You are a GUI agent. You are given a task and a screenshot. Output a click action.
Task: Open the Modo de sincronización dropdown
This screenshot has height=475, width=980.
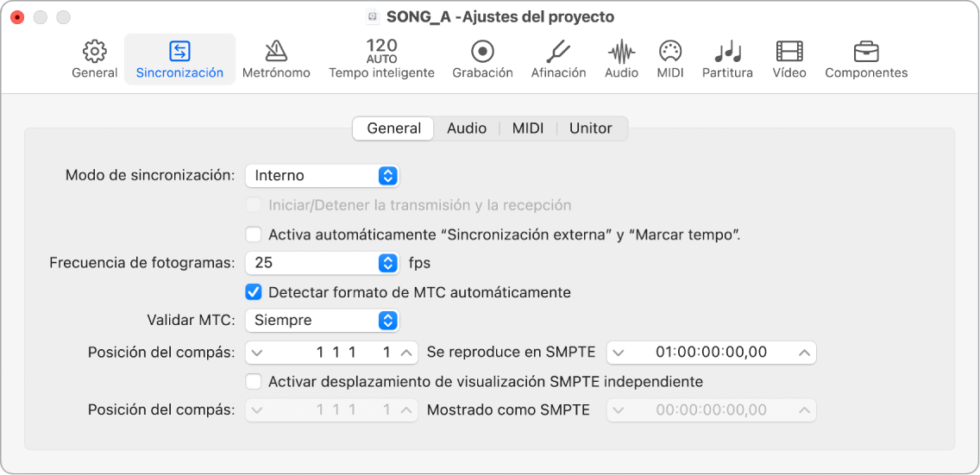click(x=322, y=176)
